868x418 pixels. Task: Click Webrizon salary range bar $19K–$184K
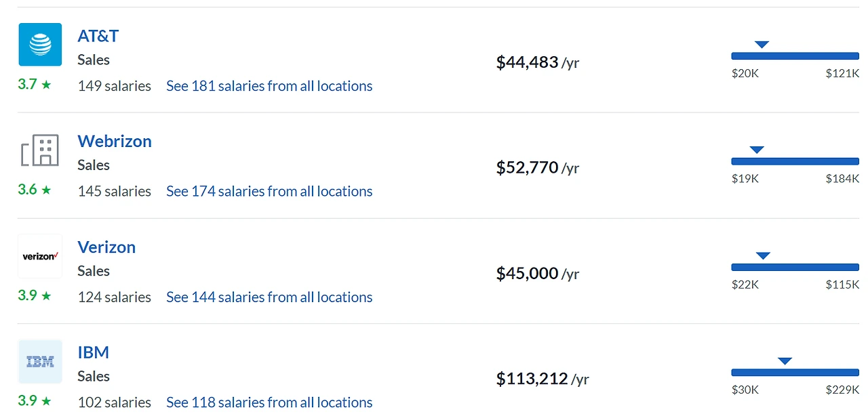[795, 161]
